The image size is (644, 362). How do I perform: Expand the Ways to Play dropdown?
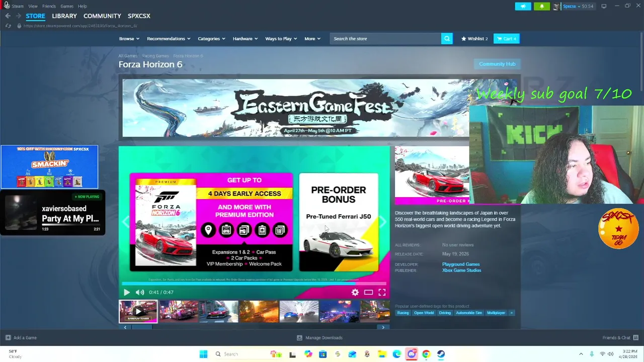pyautogui.click(x=281, y=39)
